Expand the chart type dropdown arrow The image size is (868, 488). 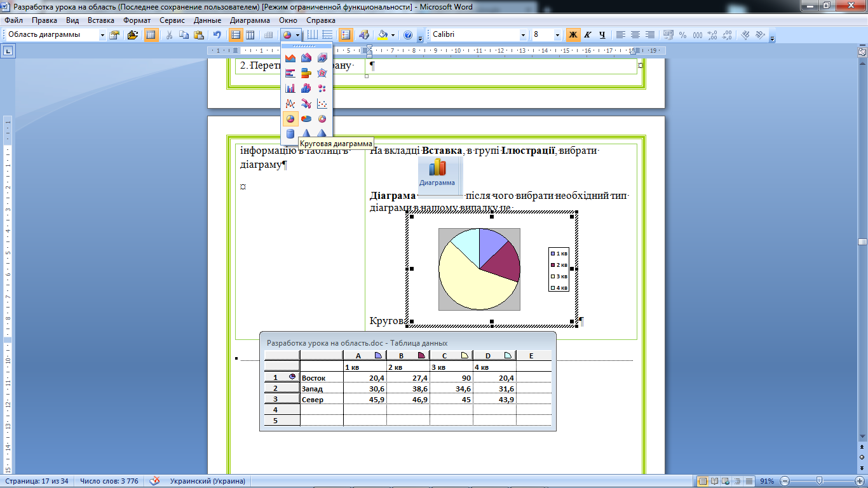click(298, 35)
